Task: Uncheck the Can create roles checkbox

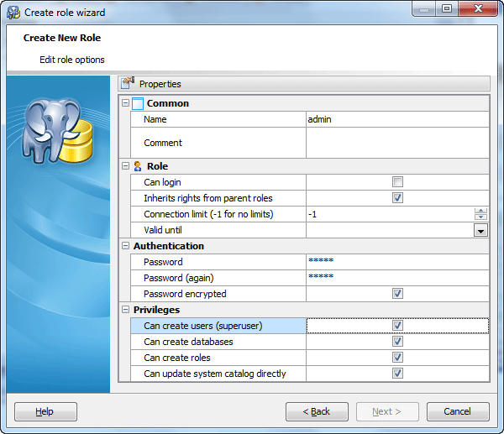Action: (397, 358)
